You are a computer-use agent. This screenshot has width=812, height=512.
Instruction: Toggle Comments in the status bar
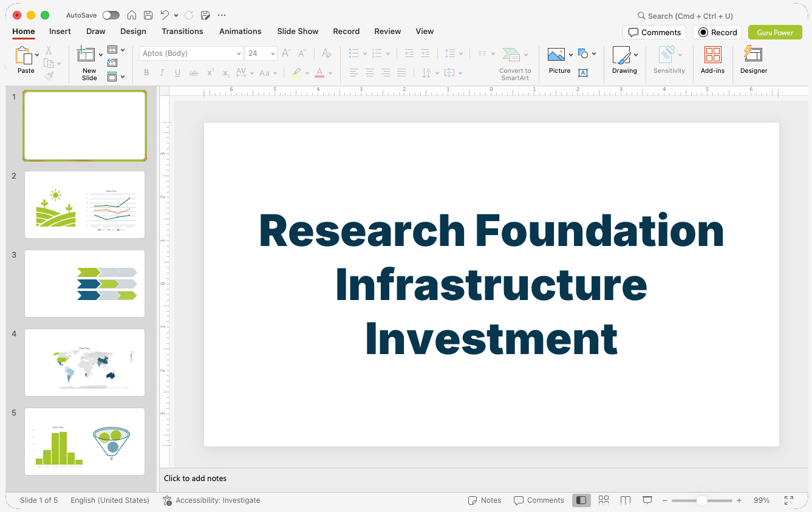point(539,500)
